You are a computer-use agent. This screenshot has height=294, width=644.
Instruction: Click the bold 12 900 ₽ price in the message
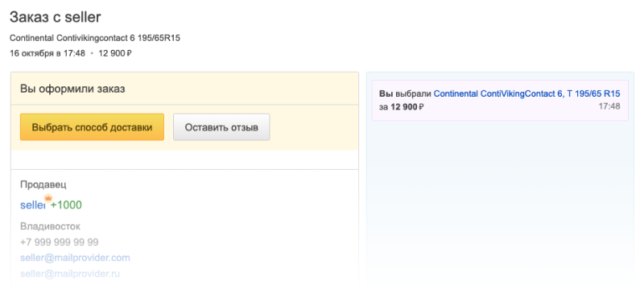click(407, 107)
